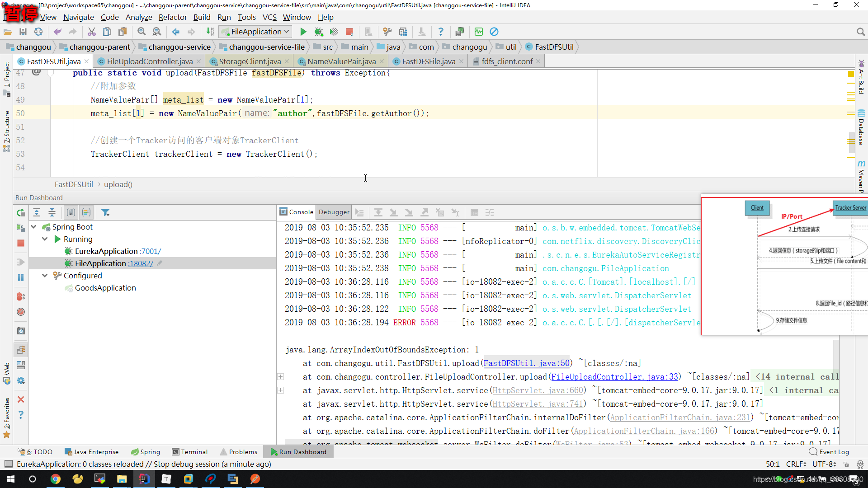Collapse the Configured group node

coord(45,276)
